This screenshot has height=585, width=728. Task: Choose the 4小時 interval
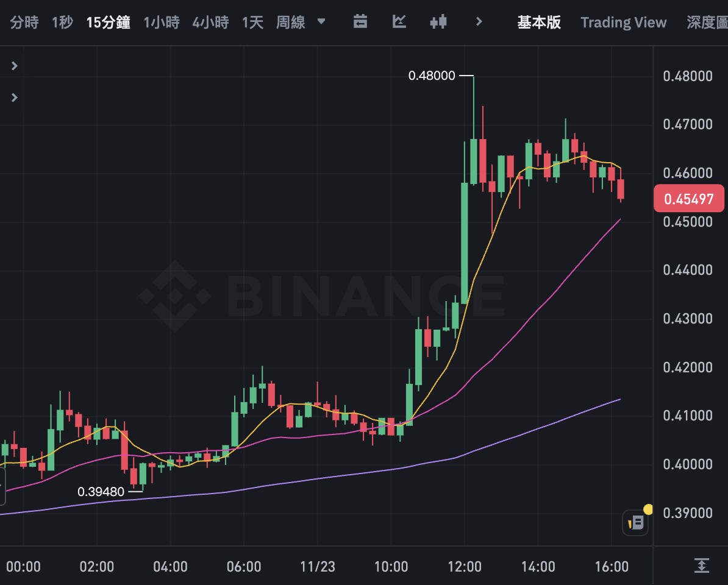210,23
